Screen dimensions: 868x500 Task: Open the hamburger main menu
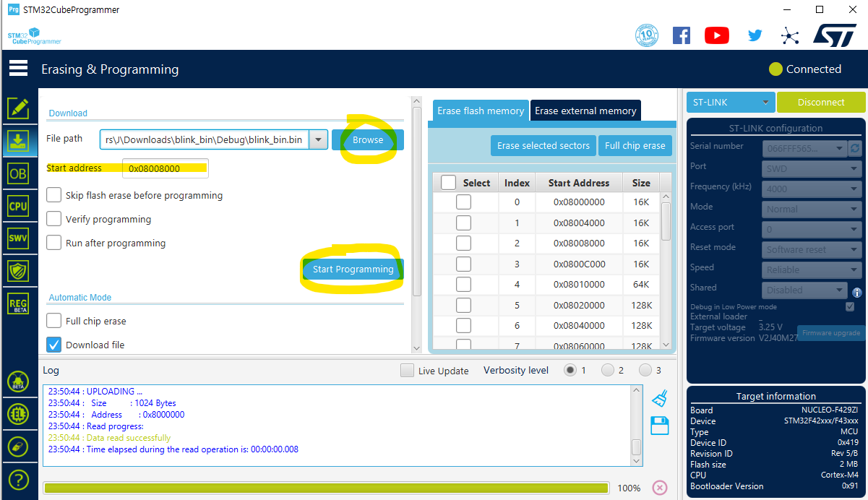(x=18, y=69)
